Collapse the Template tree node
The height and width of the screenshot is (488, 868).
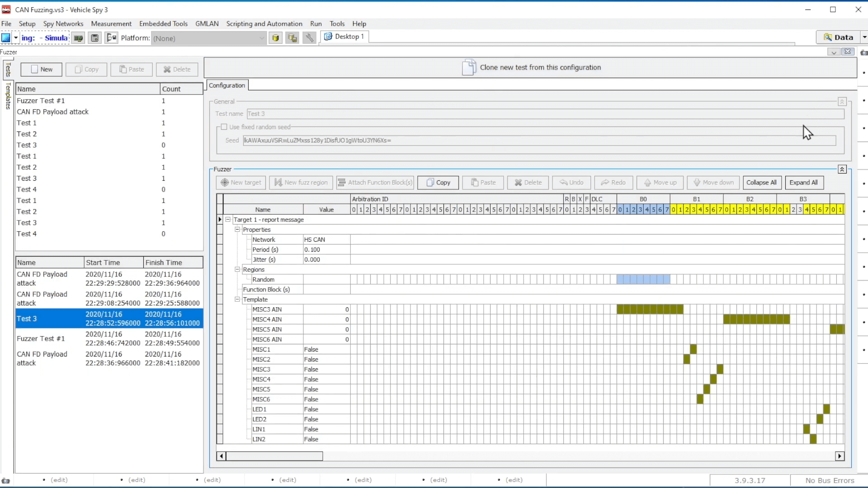237,299
